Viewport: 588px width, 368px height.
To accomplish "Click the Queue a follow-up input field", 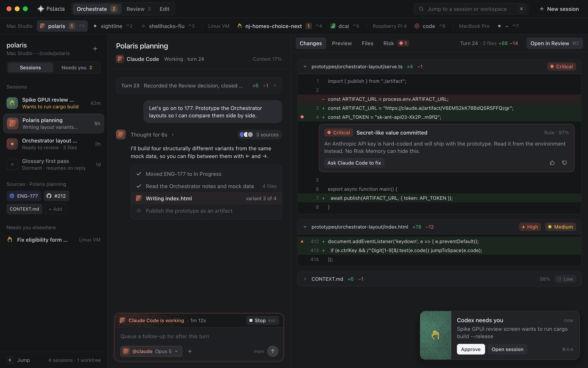I will coord(199,336).
